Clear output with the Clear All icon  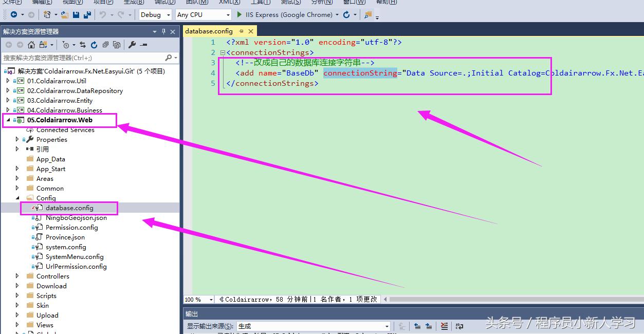[x=445, y=326]
